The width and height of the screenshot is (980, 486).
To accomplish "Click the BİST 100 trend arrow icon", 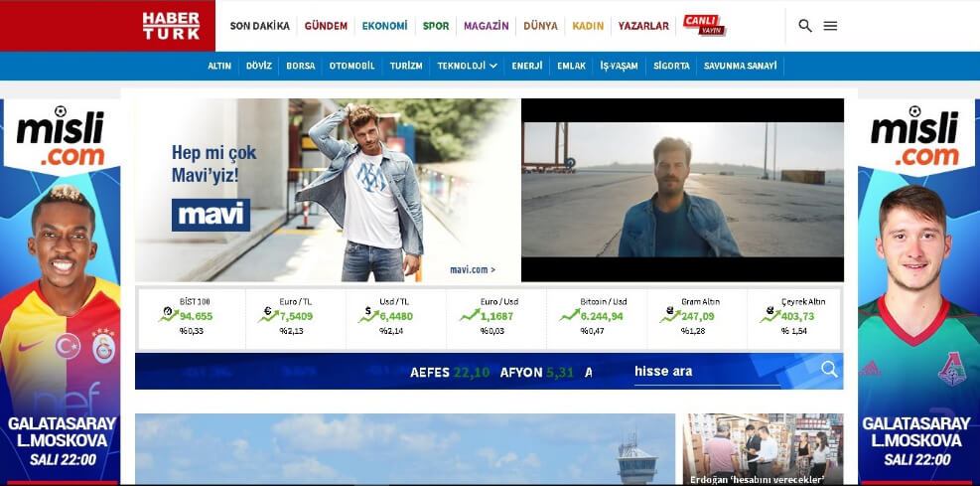I will pos(168,315).
